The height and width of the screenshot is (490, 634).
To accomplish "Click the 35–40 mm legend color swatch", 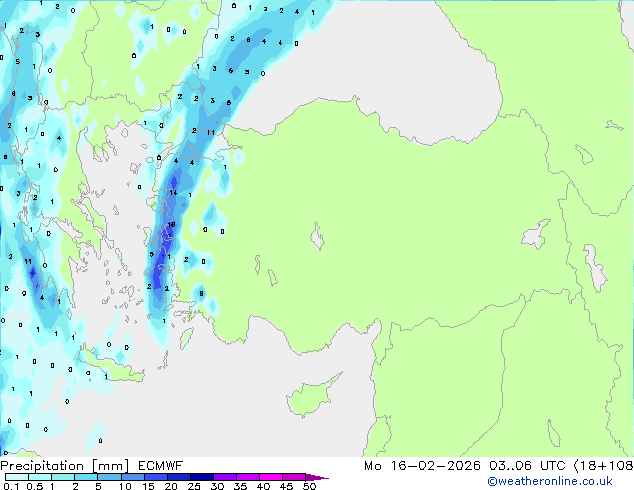I will [248, 477].
